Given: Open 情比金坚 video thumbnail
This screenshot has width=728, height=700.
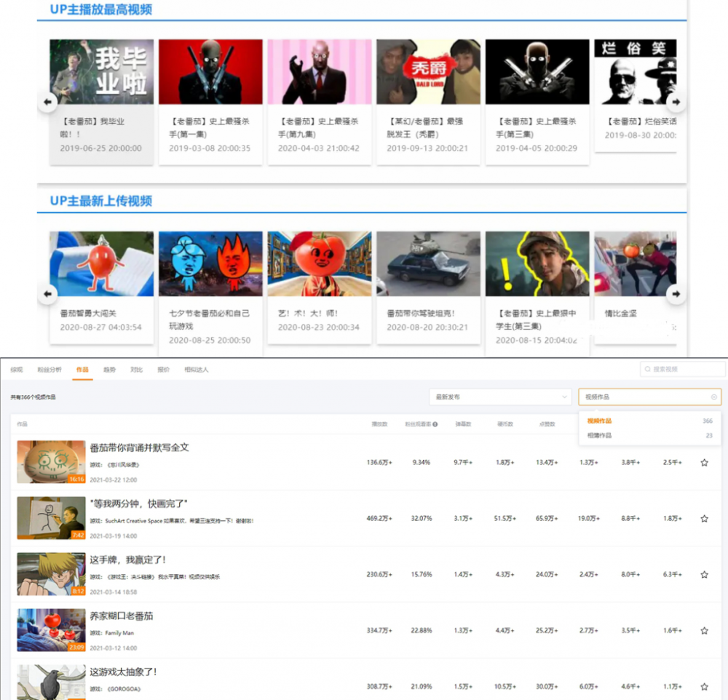Looking at the screenshot, I should click(x=635, y=263).
